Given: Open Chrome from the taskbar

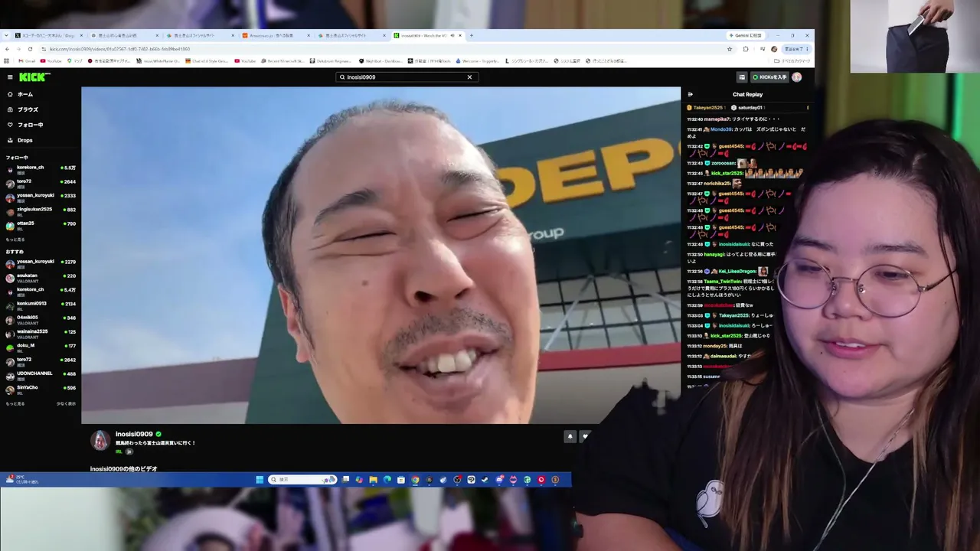Looking at the screenshot, I should click(x=415, y=480).
